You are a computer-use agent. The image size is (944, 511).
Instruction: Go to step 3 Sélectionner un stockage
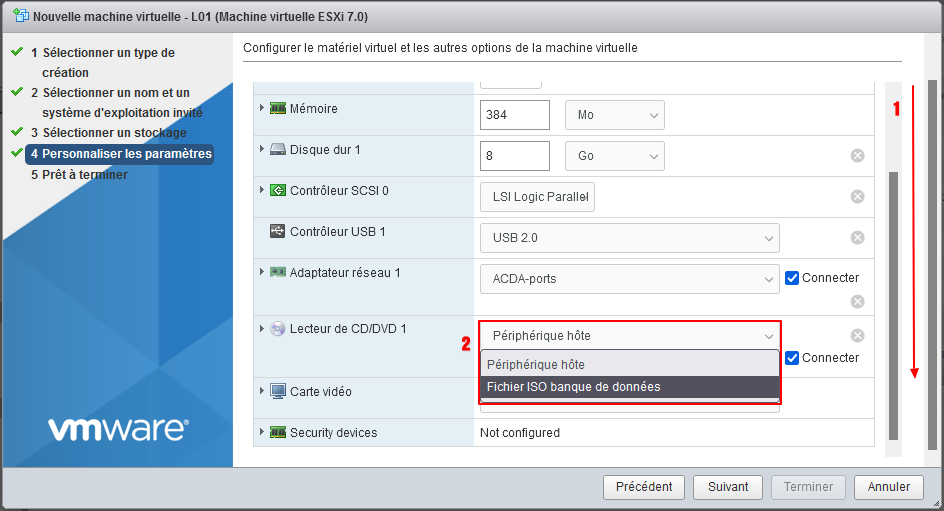pyautogui.click(x=113, y=133)
